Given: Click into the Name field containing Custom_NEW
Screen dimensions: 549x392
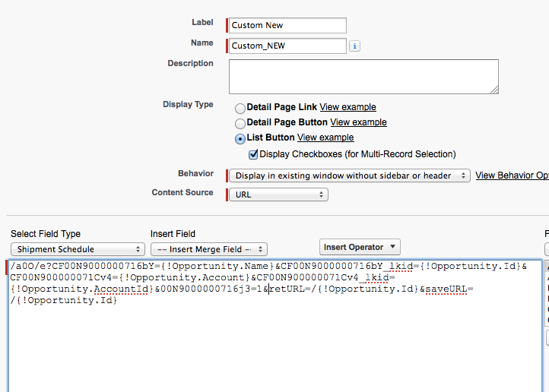Looking at the screenshot, I should click(x=287, y=46).
